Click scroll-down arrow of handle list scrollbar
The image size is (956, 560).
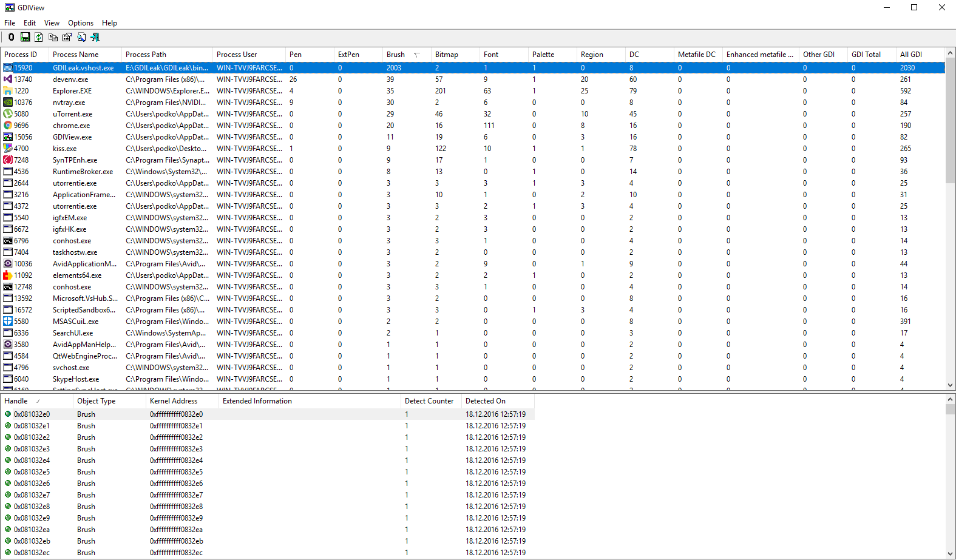click(x=950, y=553)
